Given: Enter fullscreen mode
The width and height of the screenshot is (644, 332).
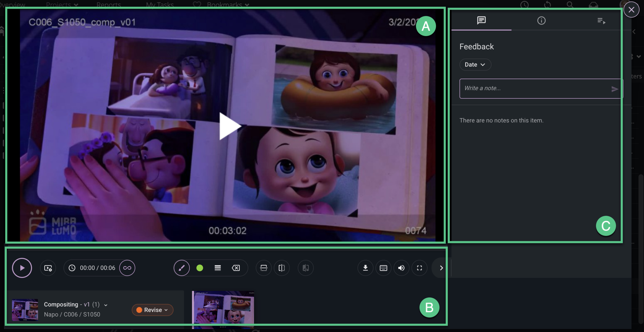Looking at the screenshot, I should [419, 268].
